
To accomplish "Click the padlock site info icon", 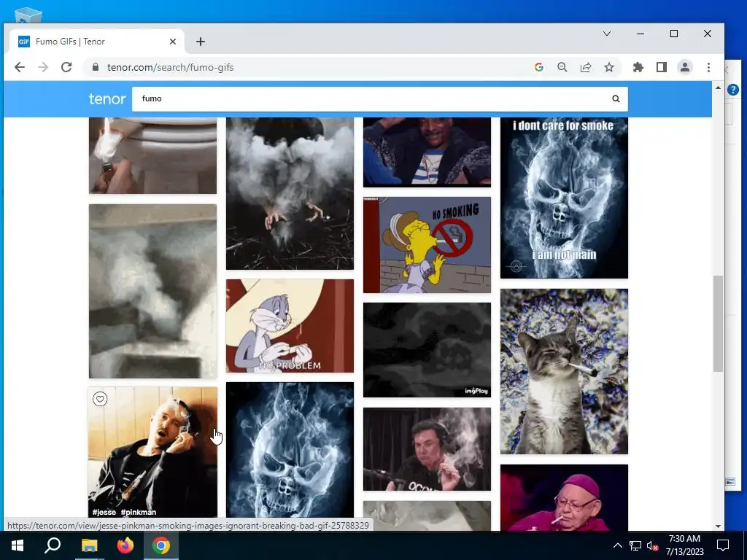I will pos(96,67).
